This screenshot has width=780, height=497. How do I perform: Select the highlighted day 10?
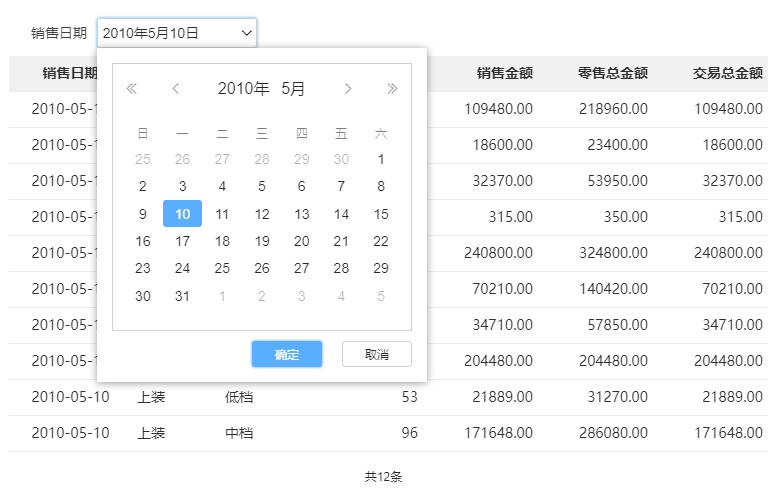[182, 214]
